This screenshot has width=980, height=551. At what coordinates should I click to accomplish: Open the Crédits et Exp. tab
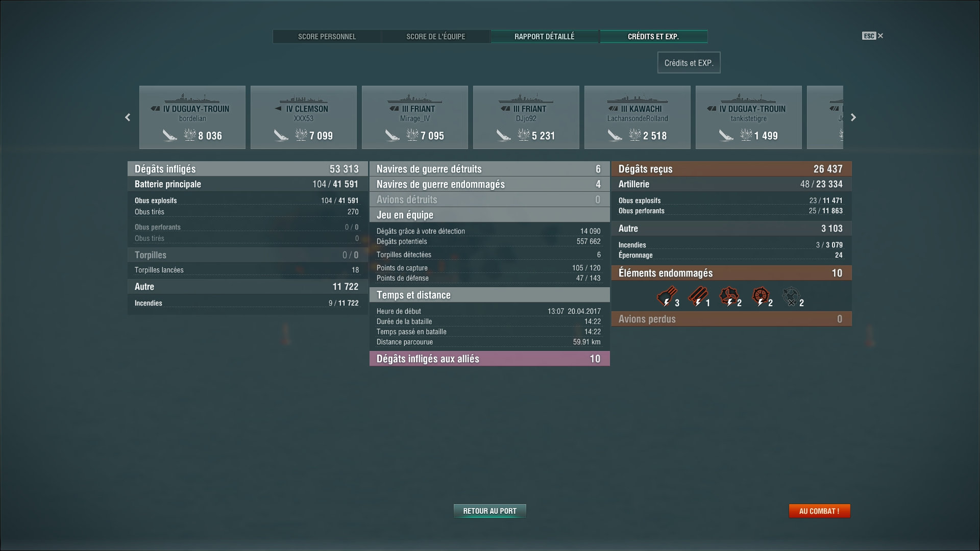point(653,37)
